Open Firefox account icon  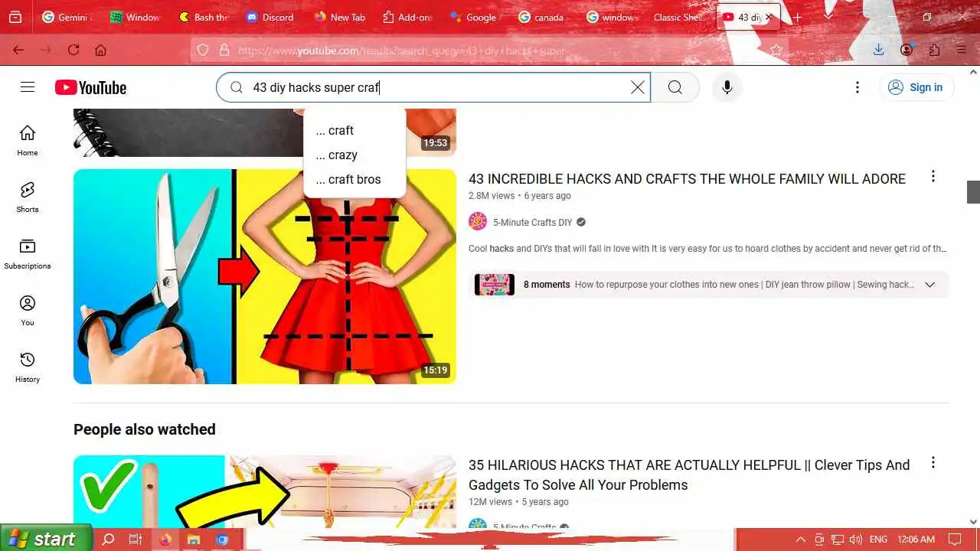click(x=906, y=50)
